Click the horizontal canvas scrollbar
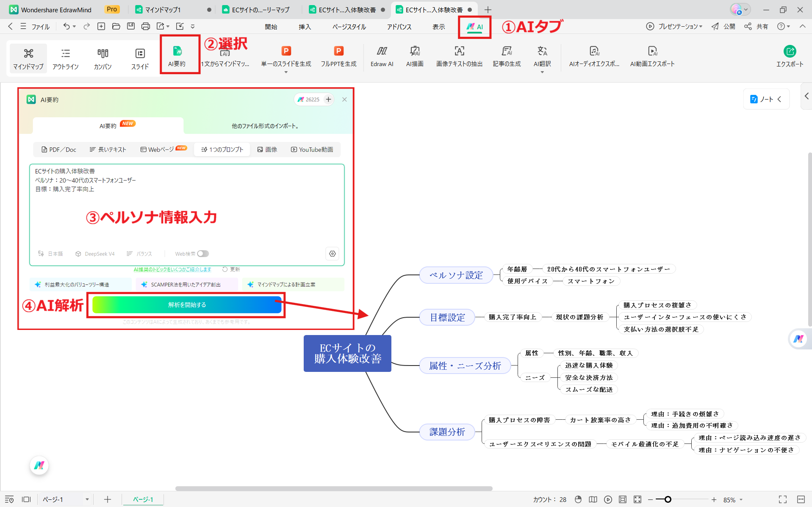The width and height of the screenshot is (812, 507). [x=334, y=488]
